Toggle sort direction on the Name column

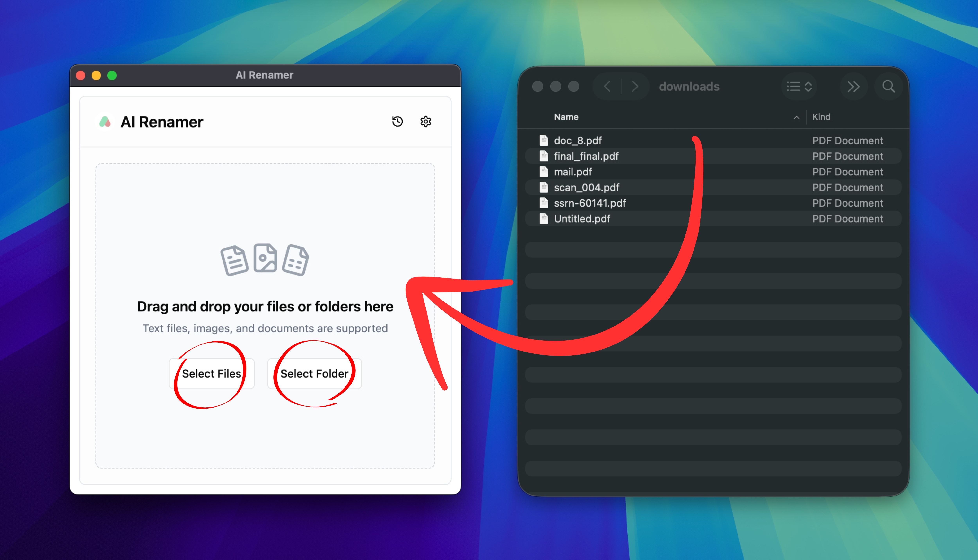tap(796, 117)
